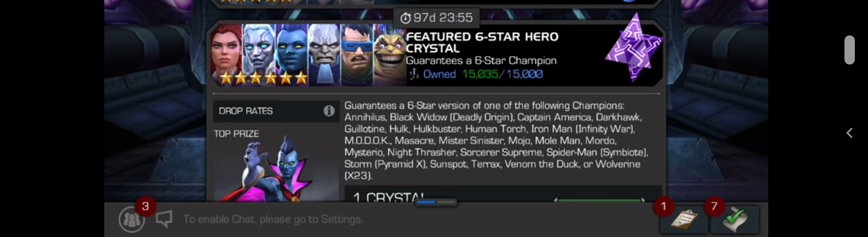
Task: Select Black Widow champion portrait
Action: (x=226, y=55)
